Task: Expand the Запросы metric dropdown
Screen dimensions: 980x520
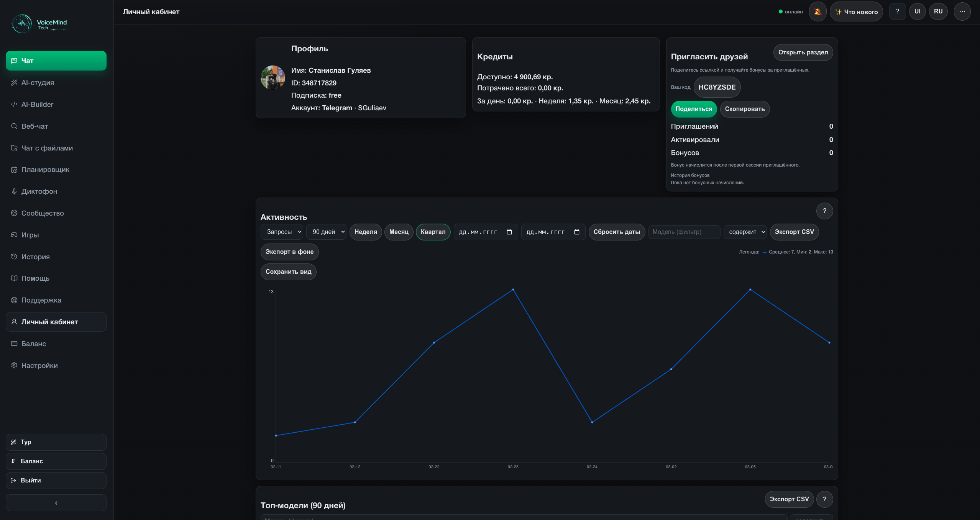Action: [282, 232]
